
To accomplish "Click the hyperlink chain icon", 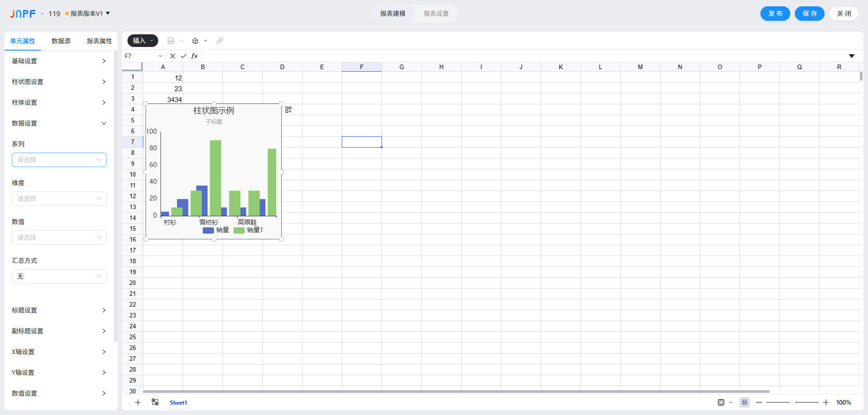I will click(x=220, y=41).
